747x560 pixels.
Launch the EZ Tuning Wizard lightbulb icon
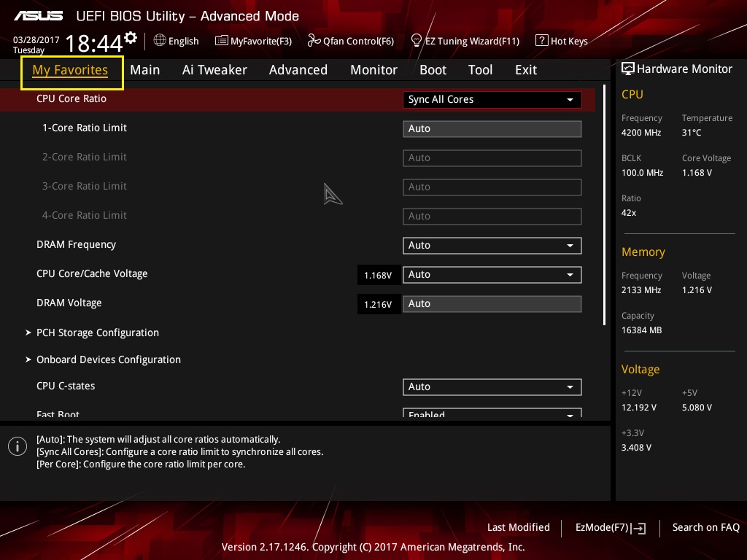(x=417, y=41)
